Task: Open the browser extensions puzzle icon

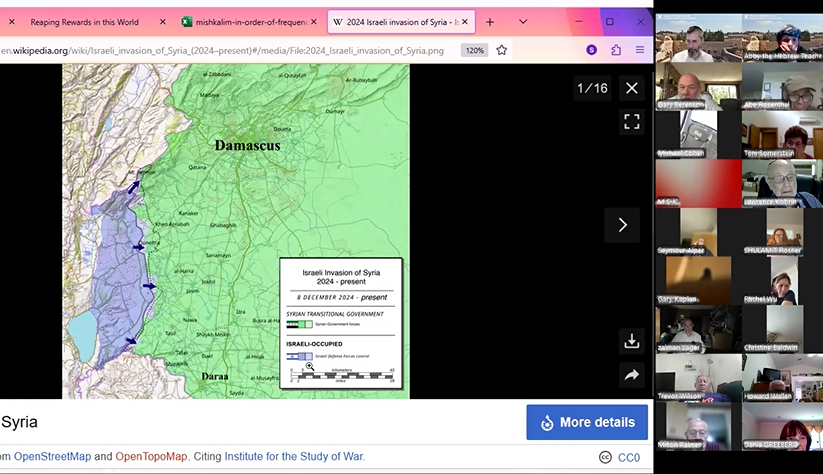Action: point(616,50)
